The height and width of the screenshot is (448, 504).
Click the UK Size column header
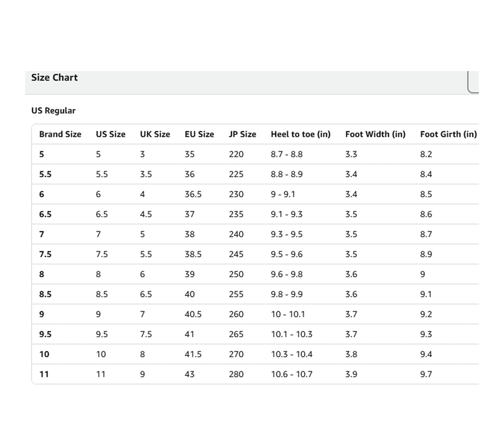155,134
